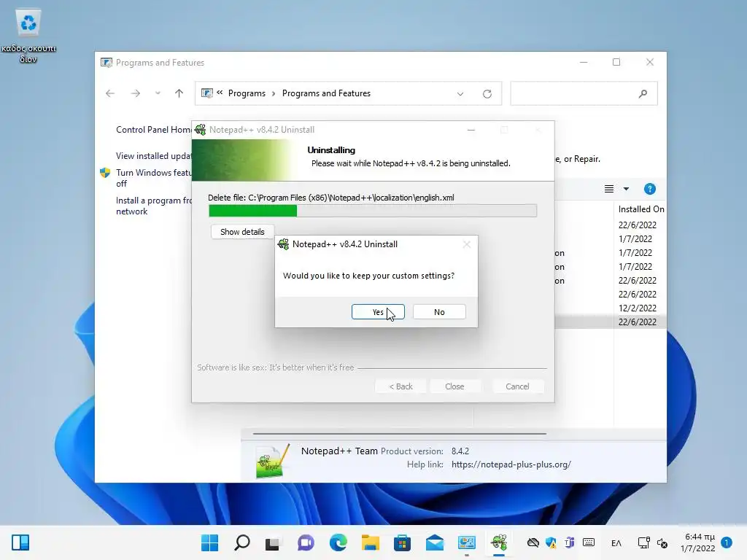The image size is (747, 560).
Task: Open the notepad-plus-plus.org help link
Action: 511,464
